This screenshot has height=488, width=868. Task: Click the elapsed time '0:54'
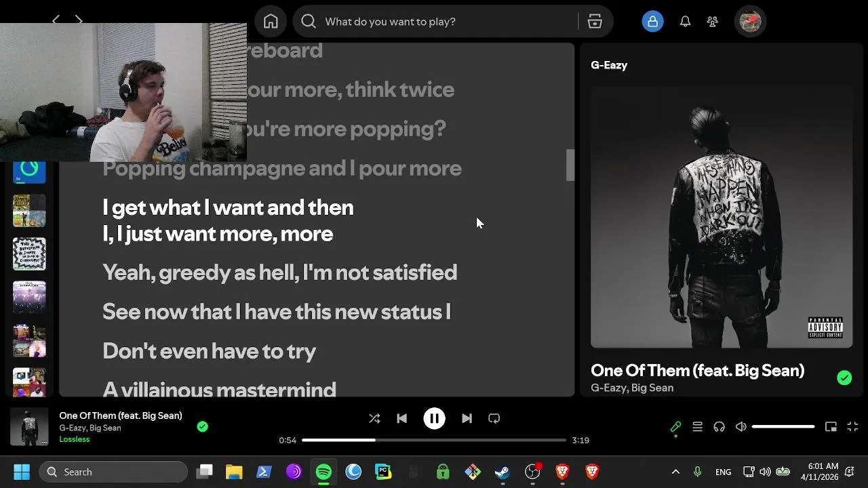pos(288,440)
